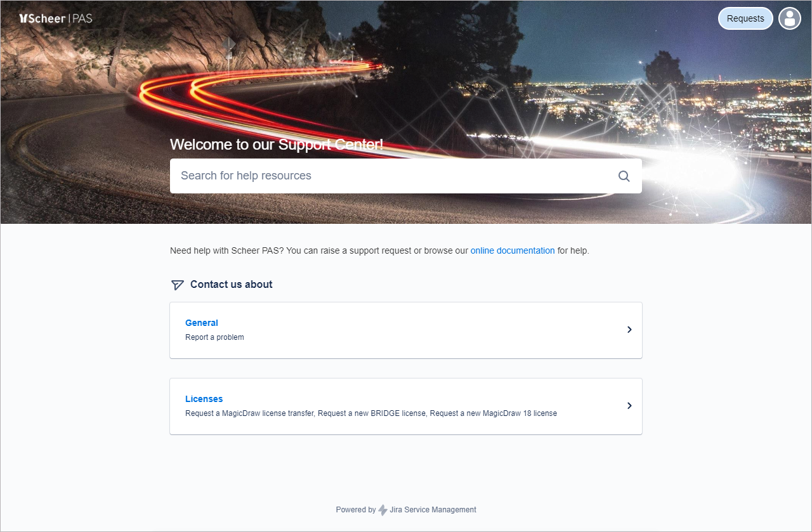This screenshot has width=812, height=532.
Task: Click the Contact us about heading
Action: [232, 285]
